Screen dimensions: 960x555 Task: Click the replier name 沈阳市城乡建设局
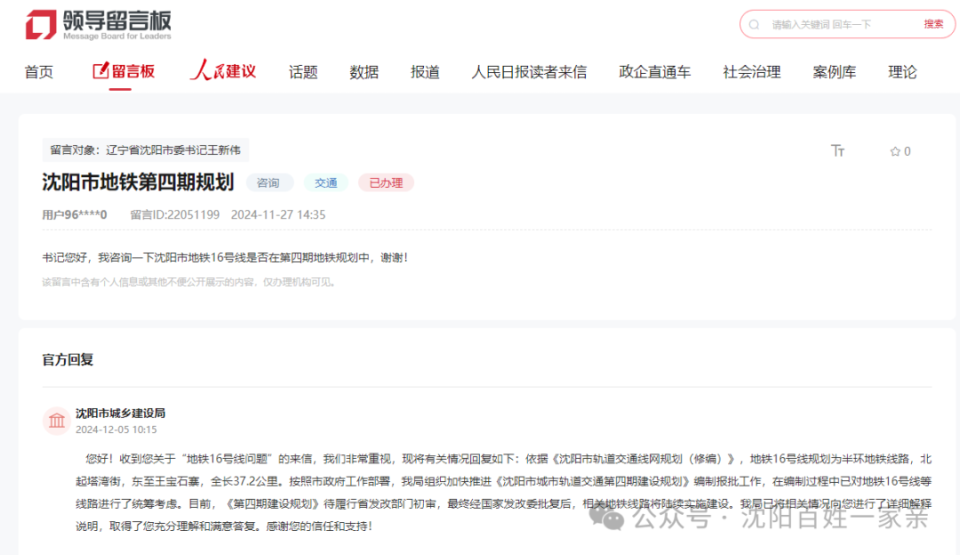pos(120,413)
